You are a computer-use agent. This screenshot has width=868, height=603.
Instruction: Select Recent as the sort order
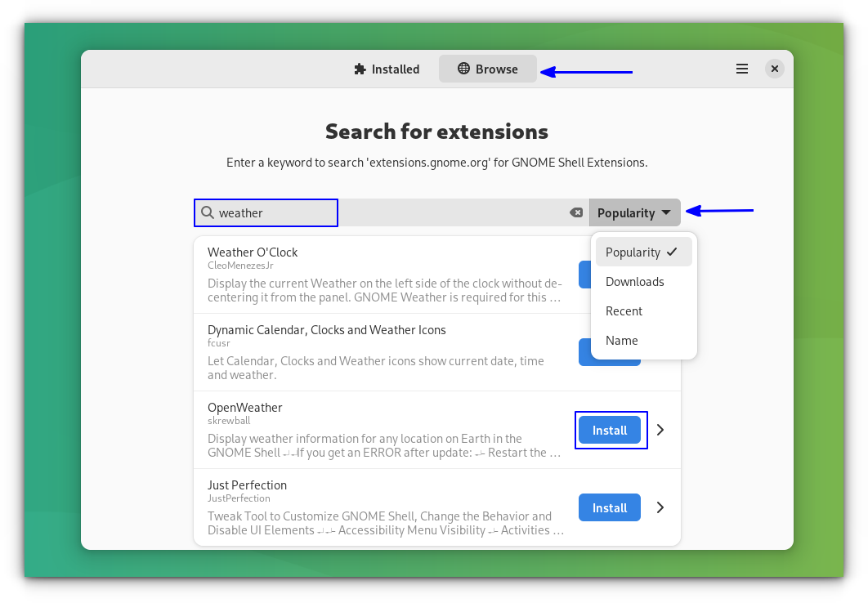624,310
